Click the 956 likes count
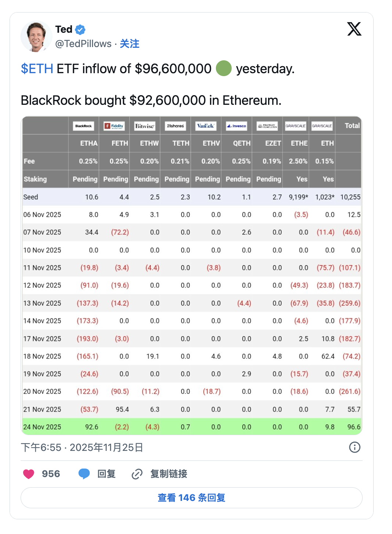This screenshot has height=534, width=392. tap(51, 474)
